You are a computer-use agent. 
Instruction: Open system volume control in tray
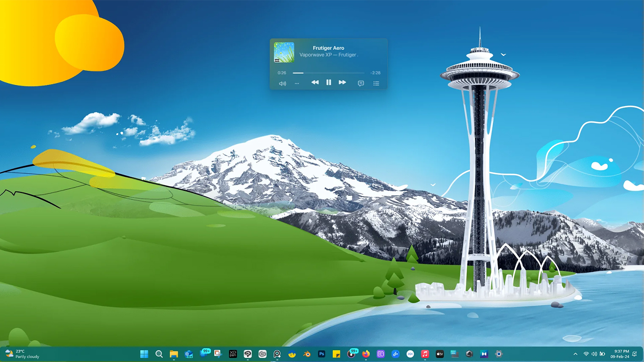tap(594, 354)
